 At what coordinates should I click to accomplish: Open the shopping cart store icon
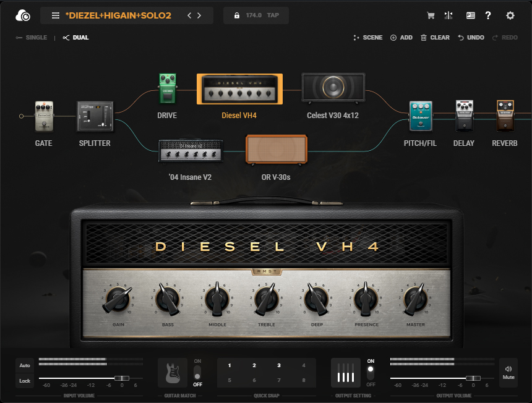[x=431, y=15]
